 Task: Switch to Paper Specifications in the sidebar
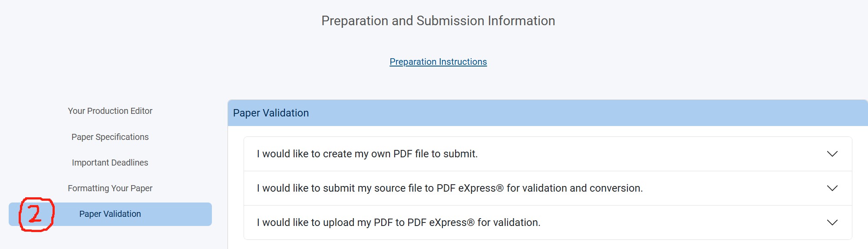110,137
